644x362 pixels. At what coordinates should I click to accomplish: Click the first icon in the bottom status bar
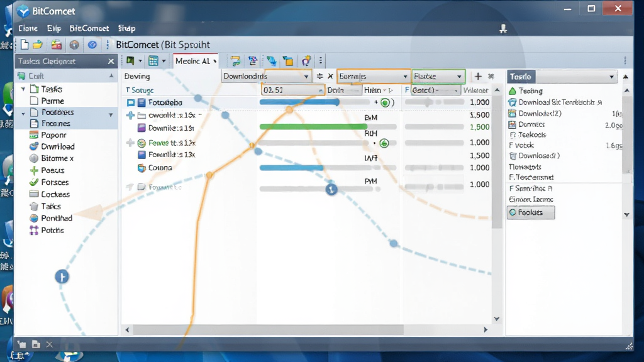(x=22, y=344)
